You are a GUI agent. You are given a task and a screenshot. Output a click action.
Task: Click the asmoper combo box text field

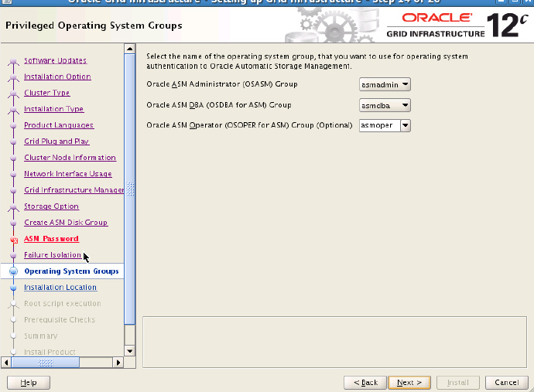click(x=380, y=125)
